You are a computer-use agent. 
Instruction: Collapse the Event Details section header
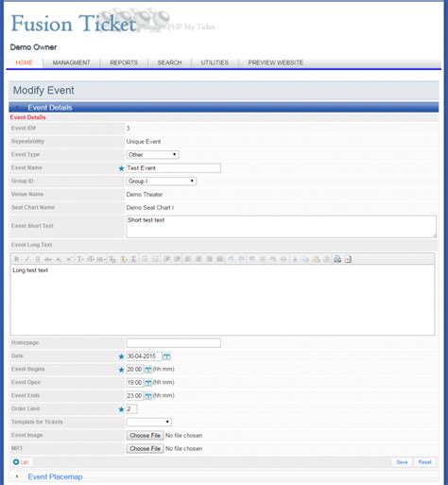223,108
